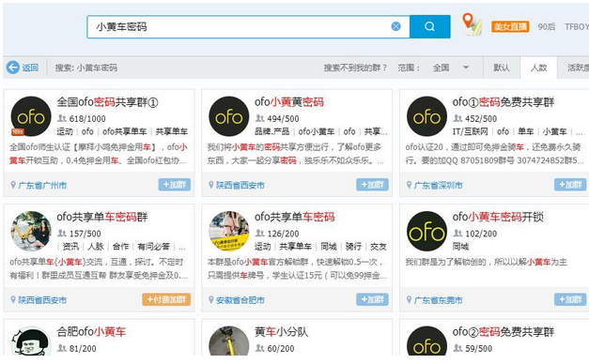
Task: Click location 广东省广州市
Action: pos(42,186)
